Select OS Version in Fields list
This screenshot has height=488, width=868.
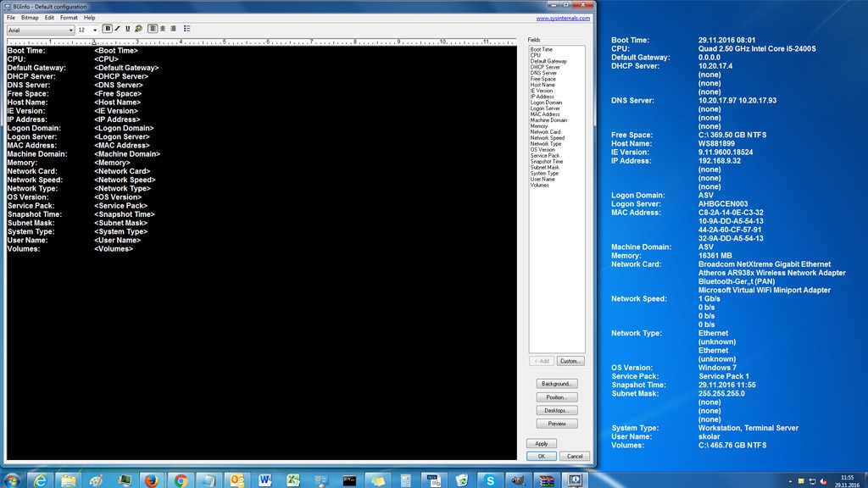coord(542,149)
